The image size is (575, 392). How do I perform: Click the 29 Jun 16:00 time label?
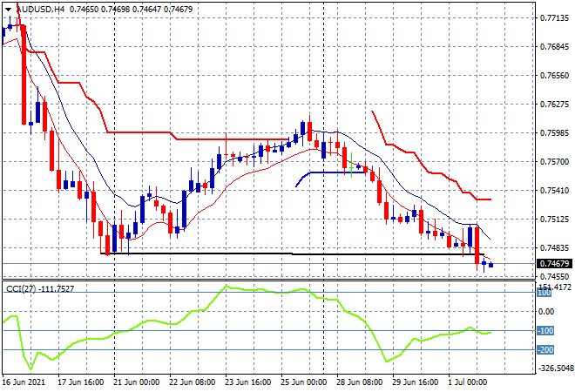click(x=415, y=382)
